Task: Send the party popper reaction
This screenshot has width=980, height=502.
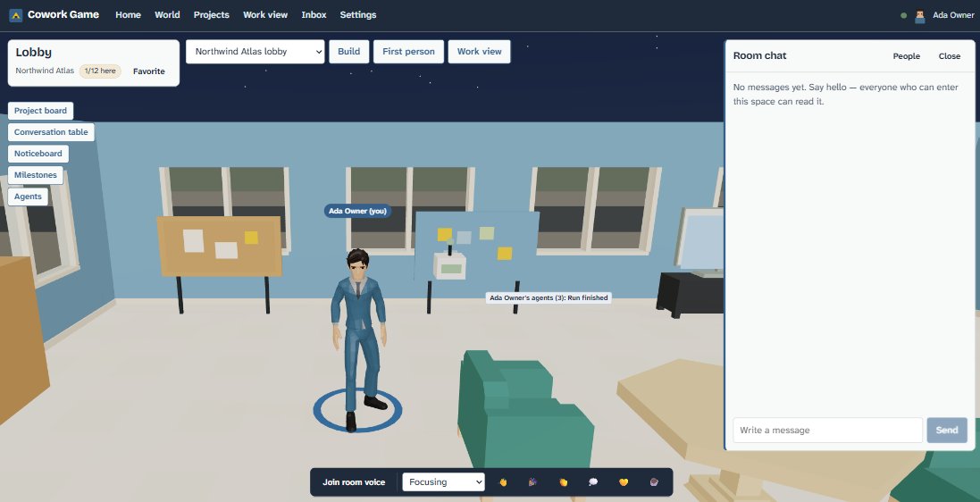Action: (x=532, y=482)
